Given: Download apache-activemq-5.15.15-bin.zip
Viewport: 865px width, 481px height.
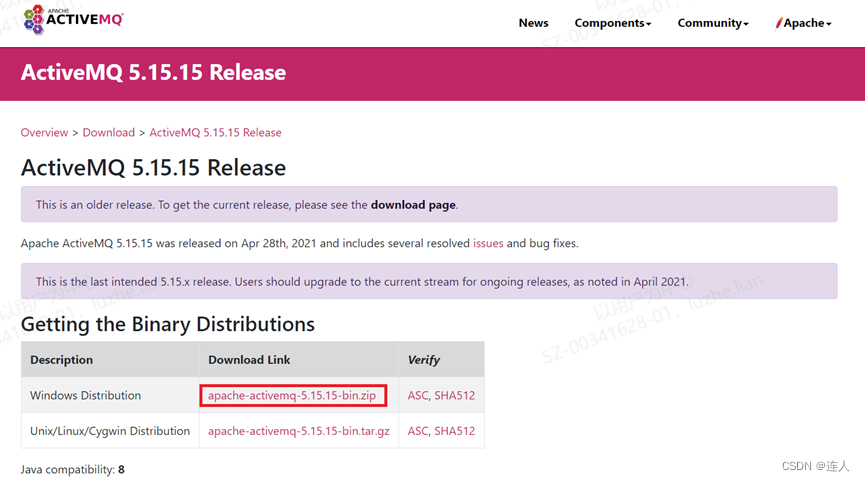Looking at the screenshot, I should (x=292, y=396).
